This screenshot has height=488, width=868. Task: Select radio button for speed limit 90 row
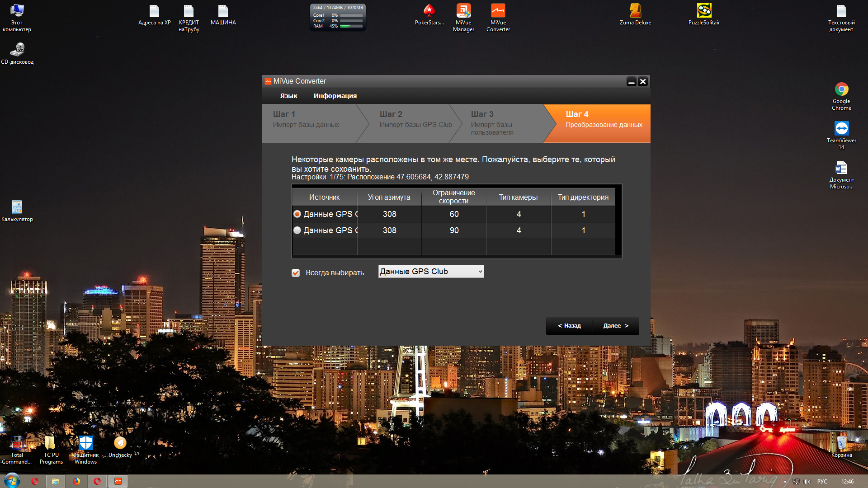pos(297,230)
